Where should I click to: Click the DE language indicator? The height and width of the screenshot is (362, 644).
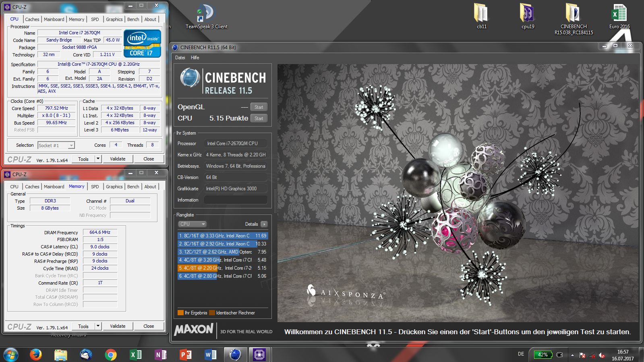(x=521, y=354)
